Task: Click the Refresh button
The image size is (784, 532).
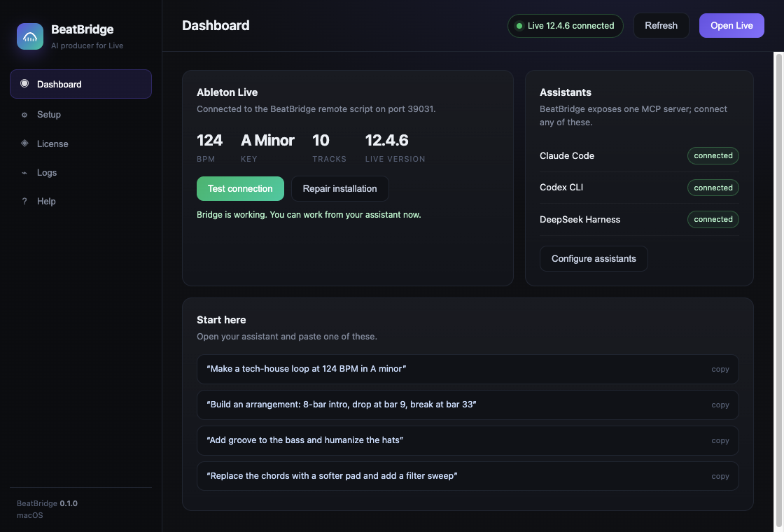Action: 661,25
